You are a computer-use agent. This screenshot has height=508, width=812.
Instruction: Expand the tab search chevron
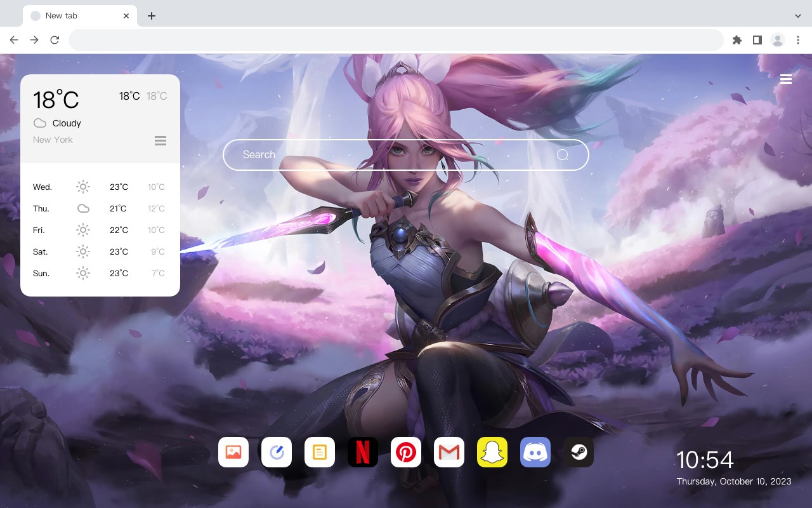(x=798, y=16)
